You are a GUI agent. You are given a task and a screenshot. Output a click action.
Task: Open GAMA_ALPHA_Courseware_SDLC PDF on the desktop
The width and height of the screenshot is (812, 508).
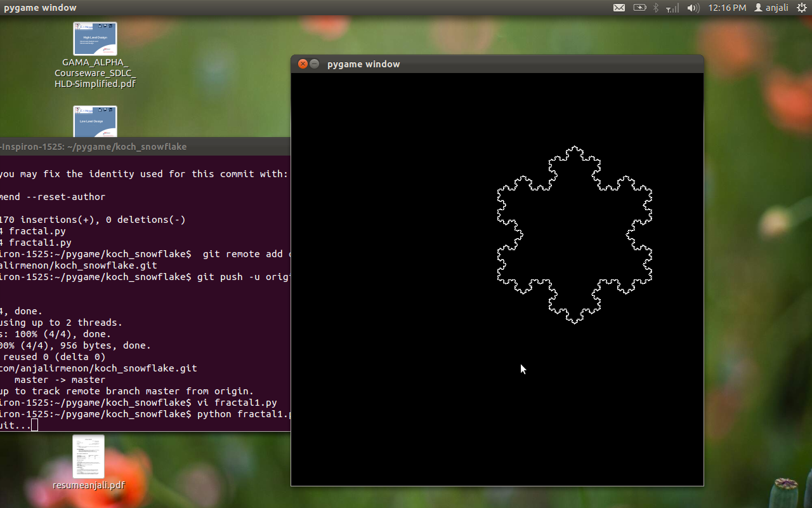click(x=95, y=38)
